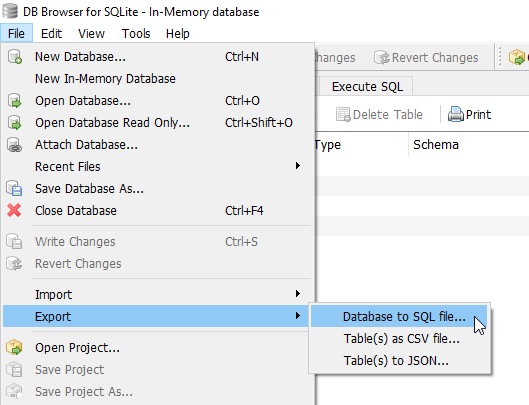Click the Print button label

click(x=478, y=115)
